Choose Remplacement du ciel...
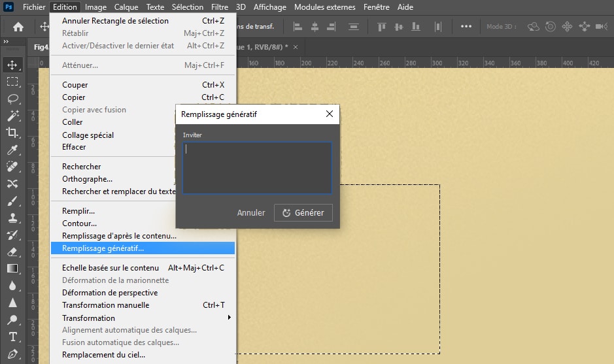Image resolution: width=614 pixels, height=364 pixels. [143, 355]
